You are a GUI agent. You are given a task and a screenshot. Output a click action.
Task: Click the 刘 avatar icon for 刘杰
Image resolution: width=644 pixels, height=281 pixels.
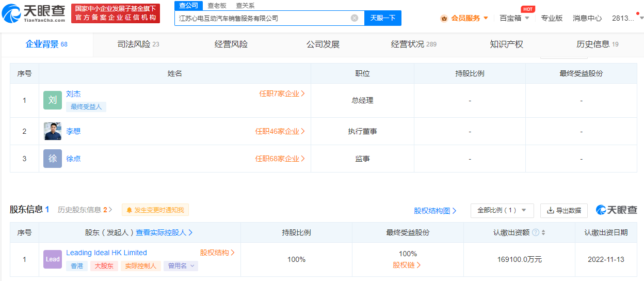(53, 100)
